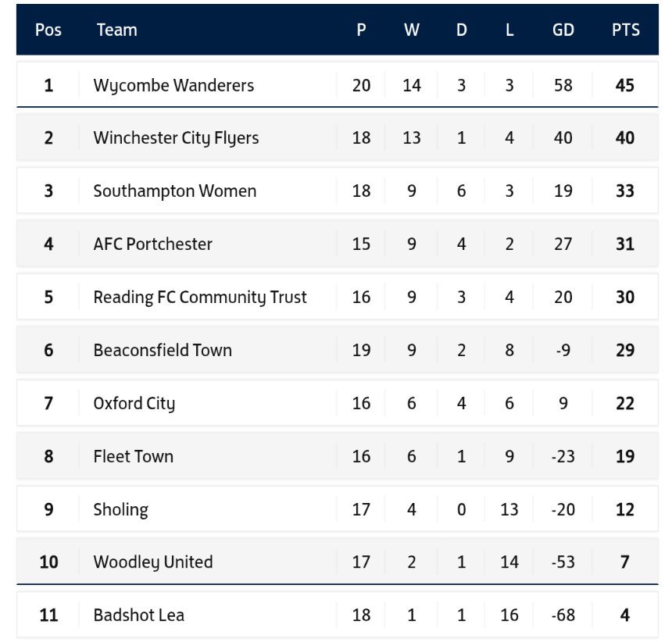Click the Woodley United team name

click(x=152, y=562)
